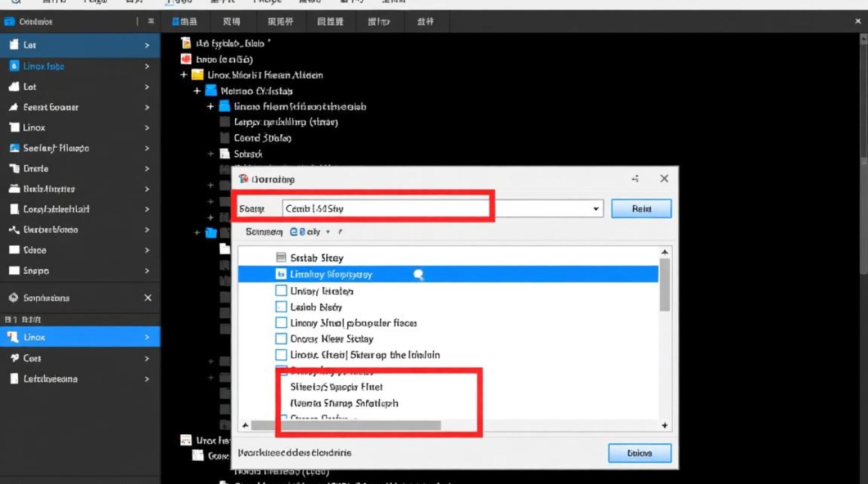Click the blue icon beside "Linox fabo" in sidebar
Screen dimensions: 868x484
pos(14,66)
